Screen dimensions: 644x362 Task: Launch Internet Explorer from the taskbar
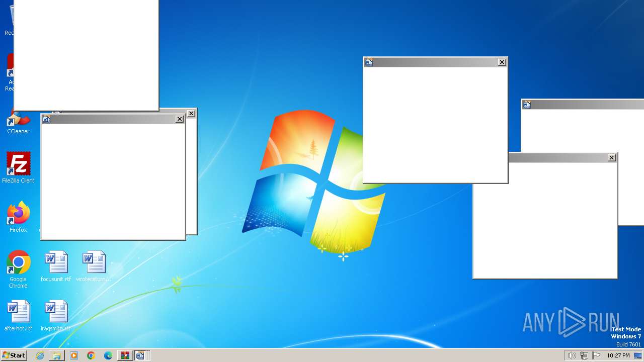40,355
